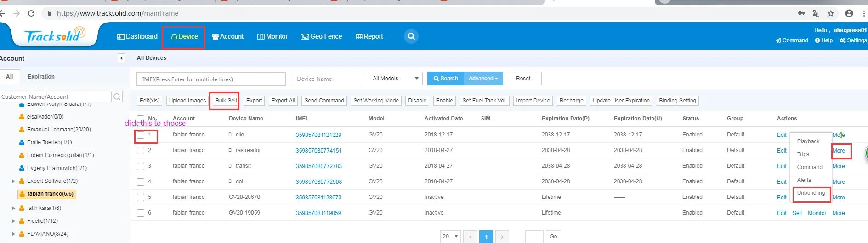This screenshot has height=243, width=868.
Task: Go to page 1 in pagination
Action: (486, 237)
